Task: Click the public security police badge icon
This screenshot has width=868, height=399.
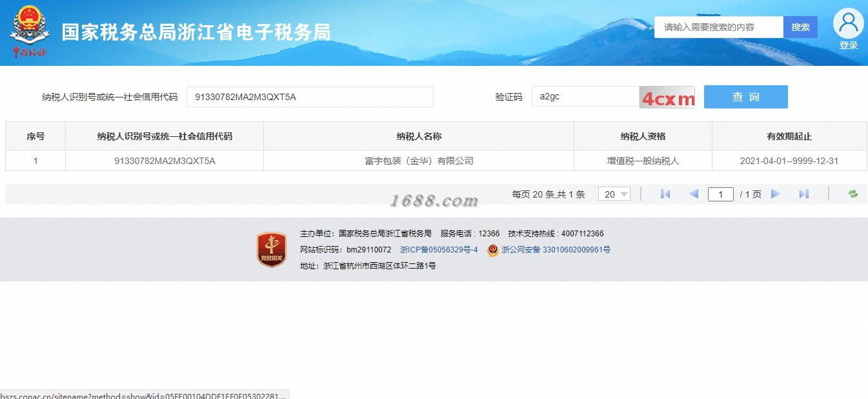Action: click(492, 250)
